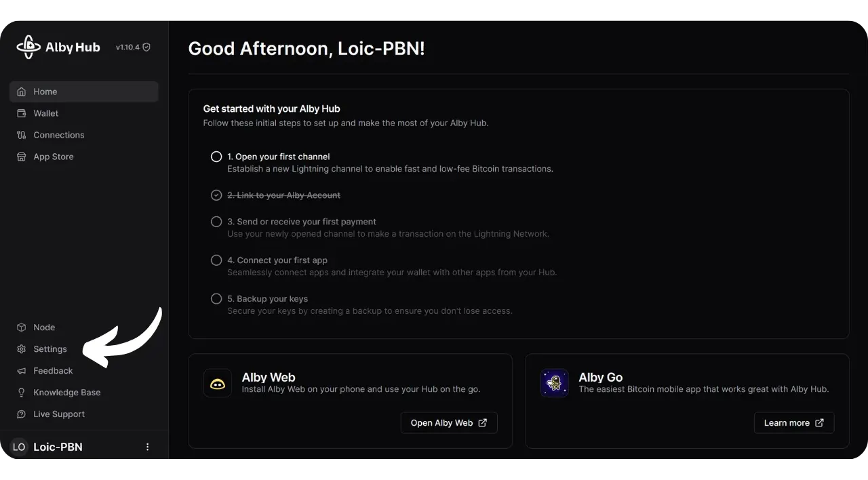
Task: Open the Connections page
Action: point(58,135)
